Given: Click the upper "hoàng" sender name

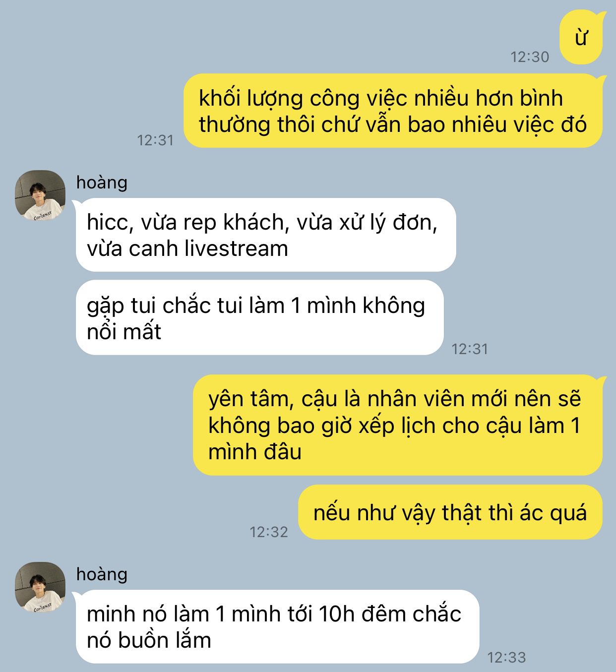Looking at the screenshot, I should click(102, 183).
